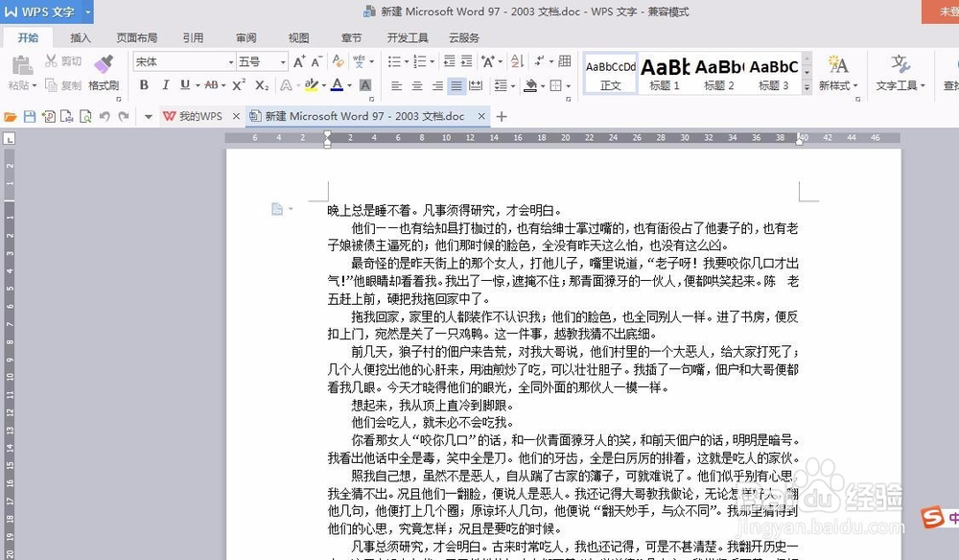959x560 pixels.
Task: Toggle italic formatting
Action: pos(165,85)
